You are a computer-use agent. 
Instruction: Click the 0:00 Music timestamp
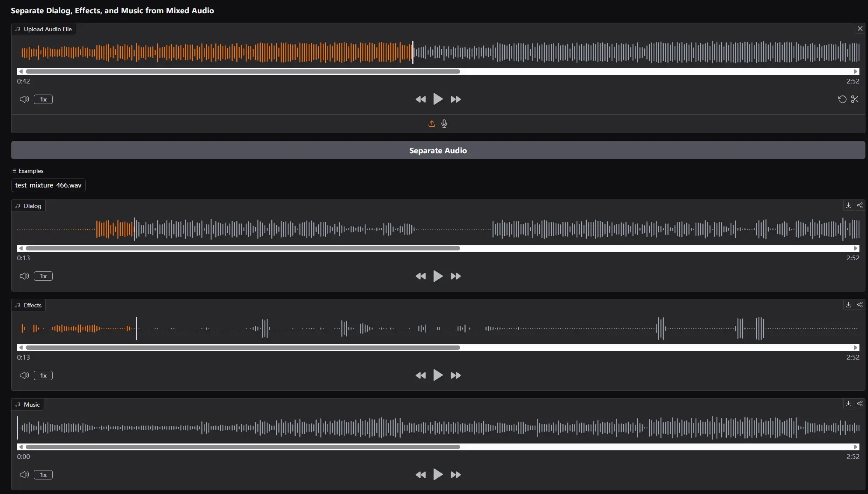click(24, 456)
